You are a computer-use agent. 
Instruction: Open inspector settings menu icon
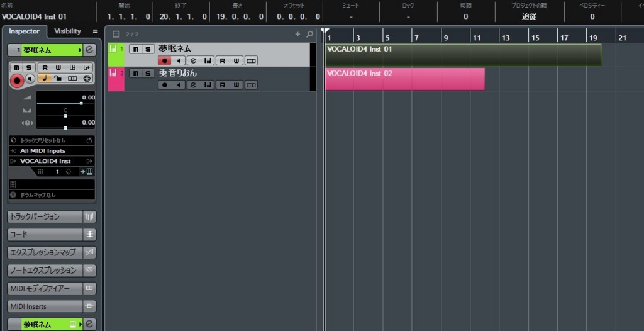pyautogui.click(x=96, y=31)
